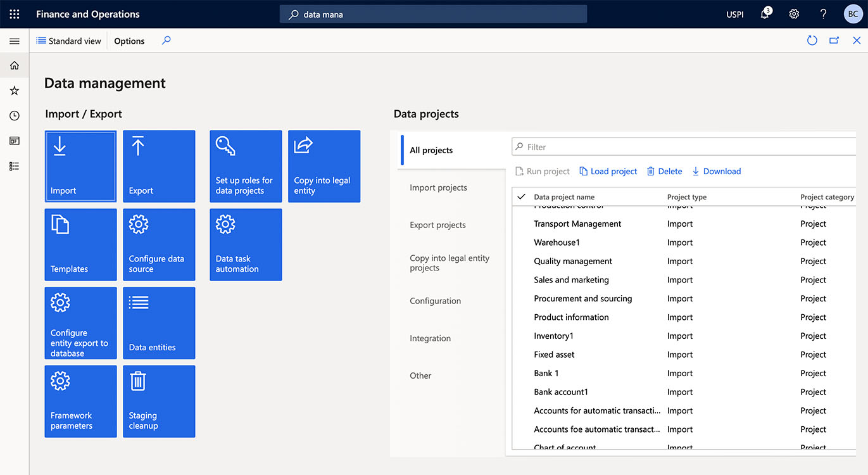Select the Product information project row
The height and width of the screenshot is (475, 868).
pyautogui.click(x=684, y=317)
